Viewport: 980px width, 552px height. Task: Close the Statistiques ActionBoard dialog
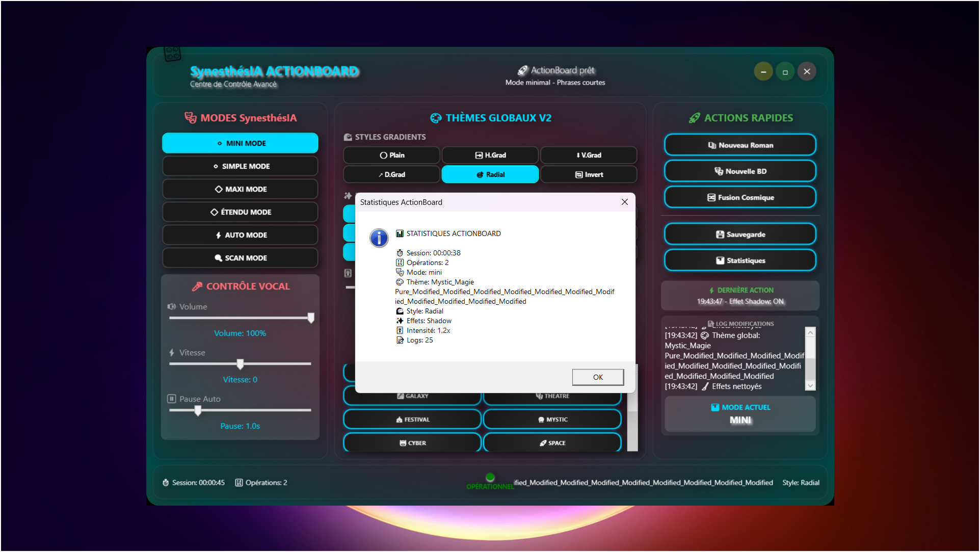click(624, 202)
